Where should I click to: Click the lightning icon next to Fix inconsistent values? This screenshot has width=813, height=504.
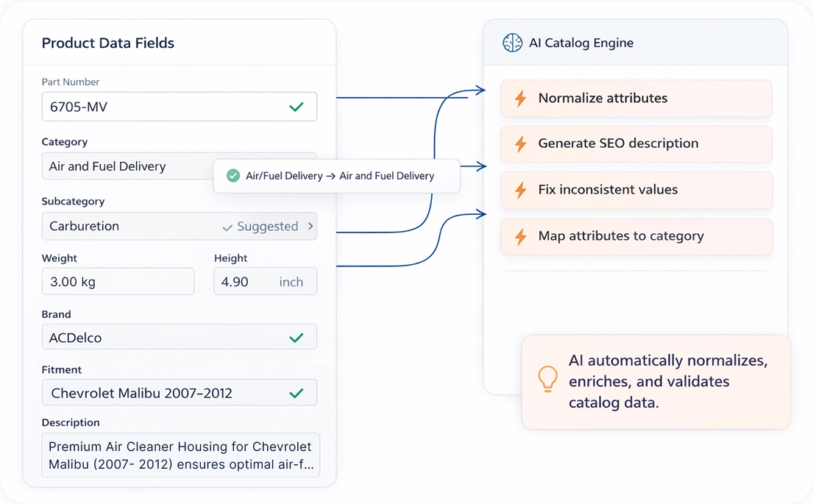pyautogui.click(x=521, y=190)
